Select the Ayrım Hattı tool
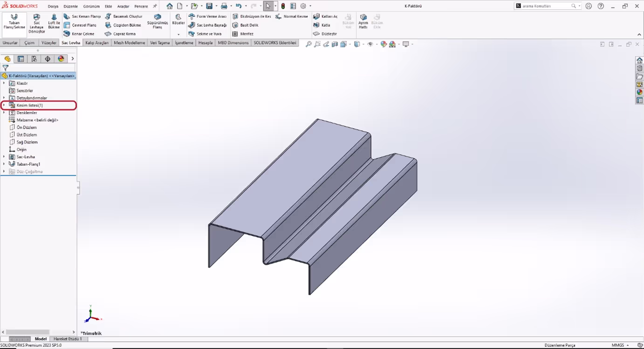The image size is (644, 349). [363, 21]
